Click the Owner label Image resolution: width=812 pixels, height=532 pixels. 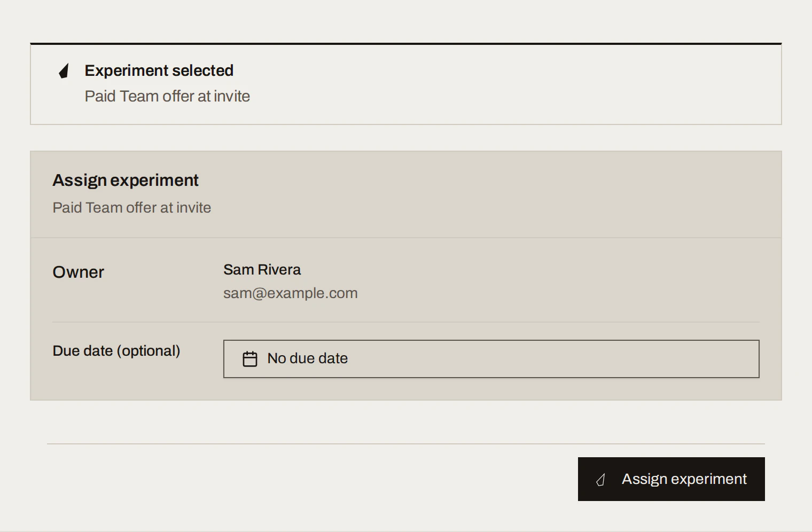pos(79,272)
